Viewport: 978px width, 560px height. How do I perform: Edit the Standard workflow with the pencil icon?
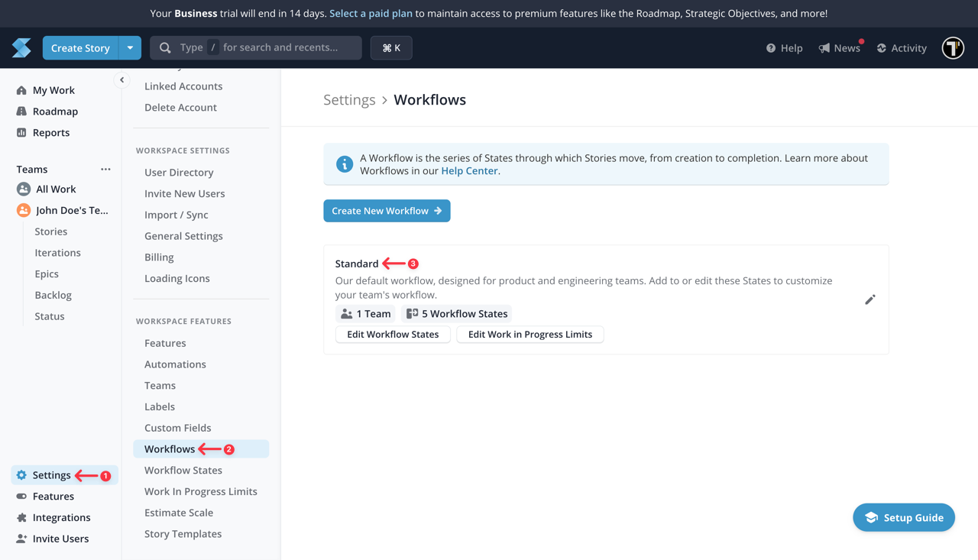[870, 299]
